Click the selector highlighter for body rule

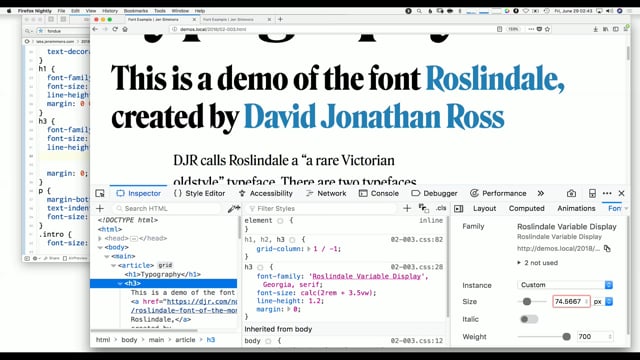[268, 341]
